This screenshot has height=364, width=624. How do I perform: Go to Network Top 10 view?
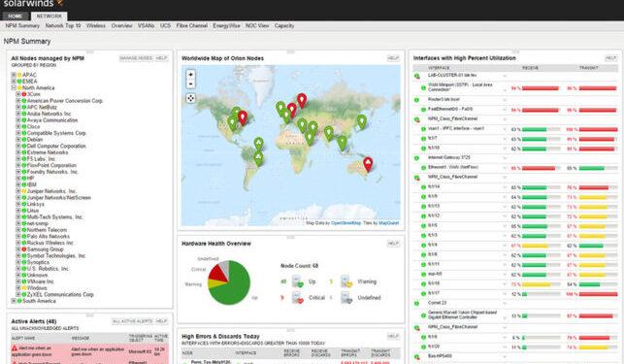pos(63,26)
